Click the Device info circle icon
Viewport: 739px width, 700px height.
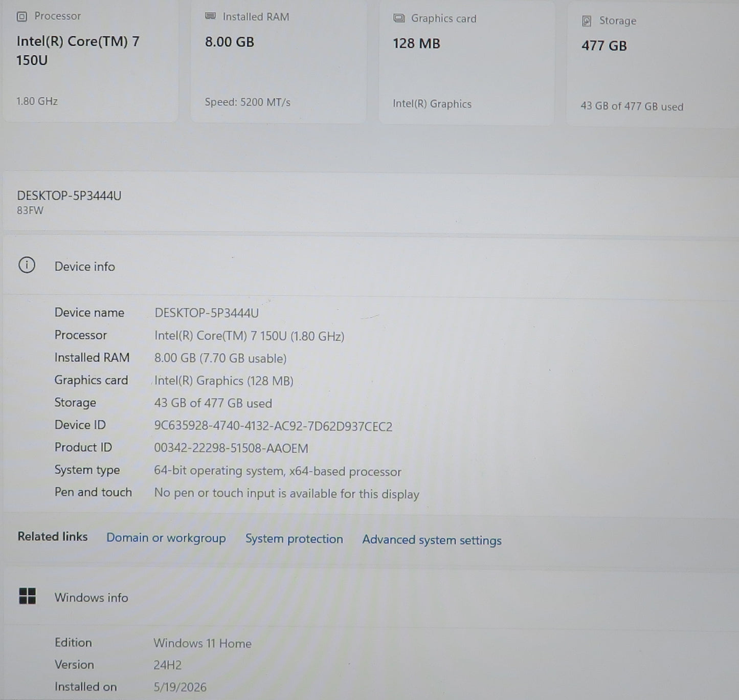pos(27,265)
